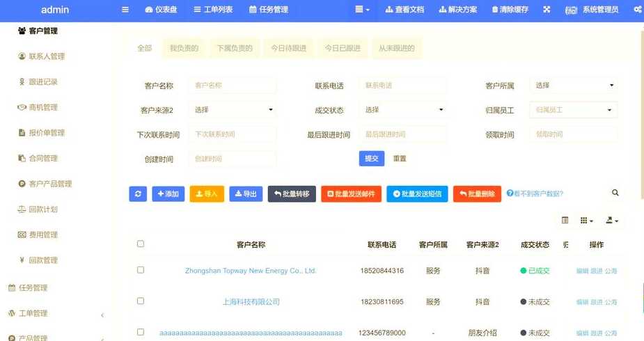Click the 重置 reset button
644x341 pixels.
[400, 159]
